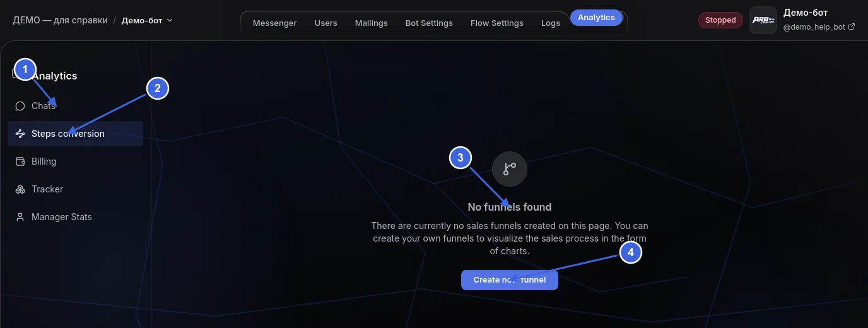868x328 pixels.
Task: Open Tracker in the sidebar
Action: (x=75, y=189)
